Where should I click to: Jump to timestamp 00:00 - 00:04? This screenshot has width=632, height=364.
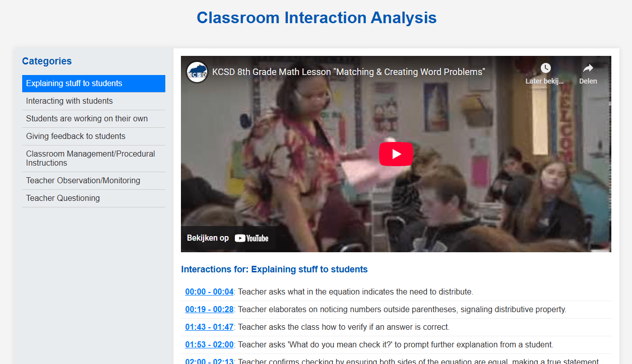pos(209,292)
